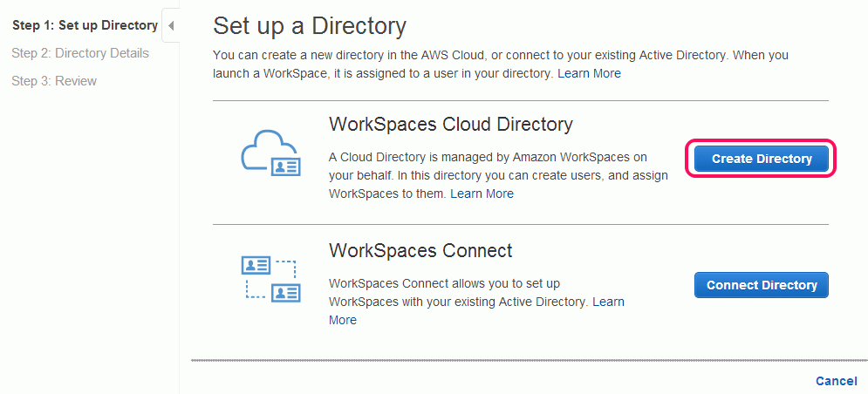This screenshot has height=394, width=868.
Task: Open Learn More for Cloud Directory
Action: (482, 194)
